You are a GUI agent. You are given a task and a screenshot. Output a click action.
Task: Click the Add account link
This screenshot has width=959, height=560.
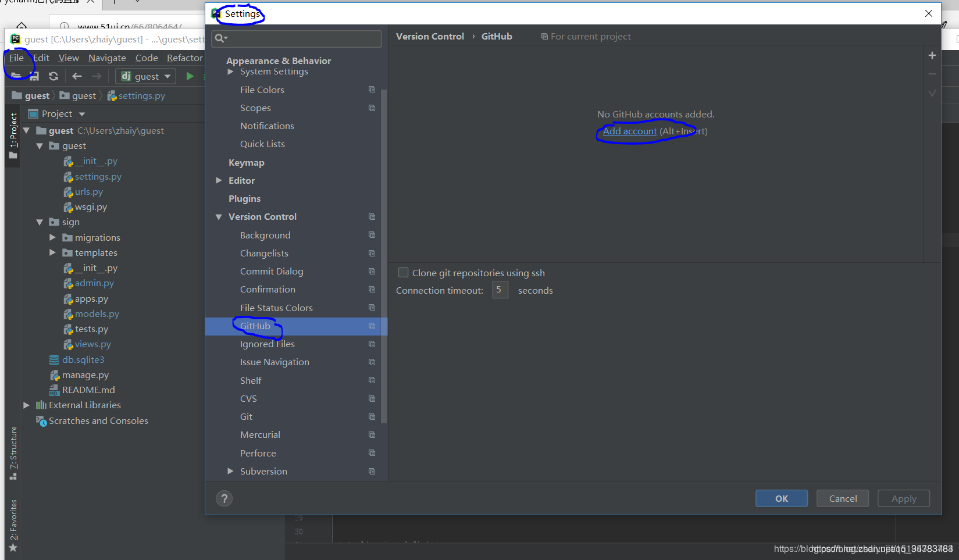(630, 131)
